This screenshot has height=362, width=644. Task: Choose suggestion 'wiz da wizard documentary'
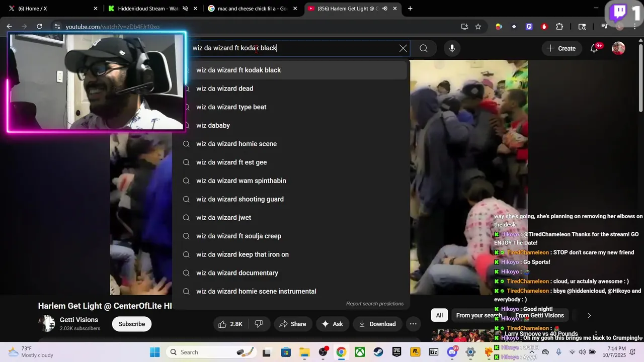(x=291, y=273)
